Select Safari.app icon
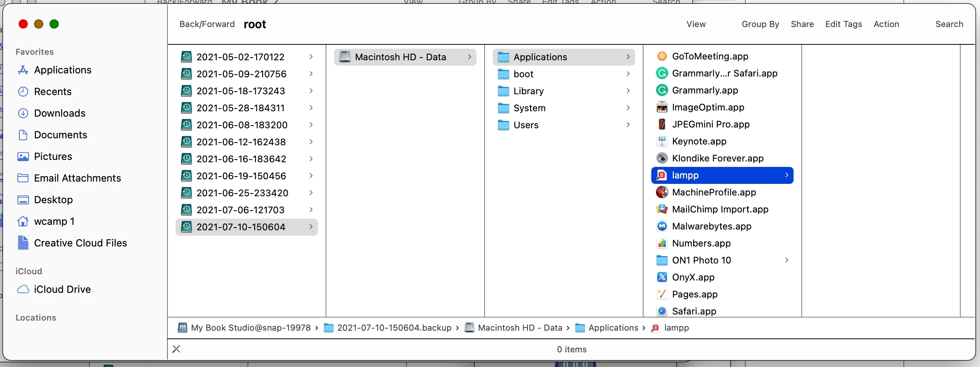The width and height of the screenshot is (980, 367). pos(662,311)
